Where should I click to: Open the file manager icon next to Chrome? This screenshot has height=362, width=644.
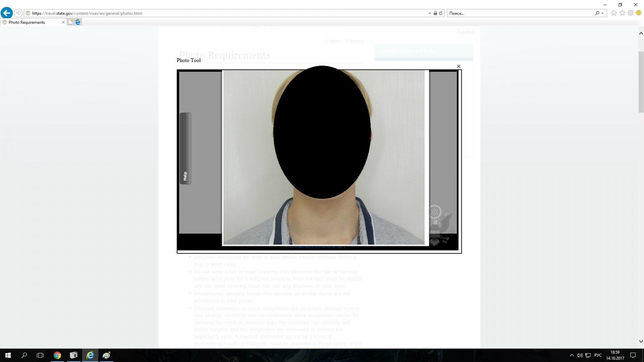(74, 355)
